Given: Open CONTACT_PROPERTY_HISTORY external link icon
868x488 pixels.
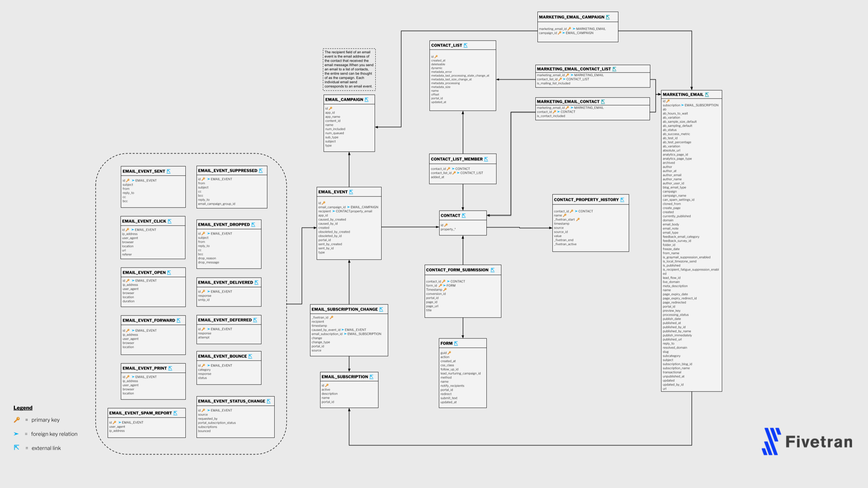Looking at the screenshot, I should click(622, 200).
